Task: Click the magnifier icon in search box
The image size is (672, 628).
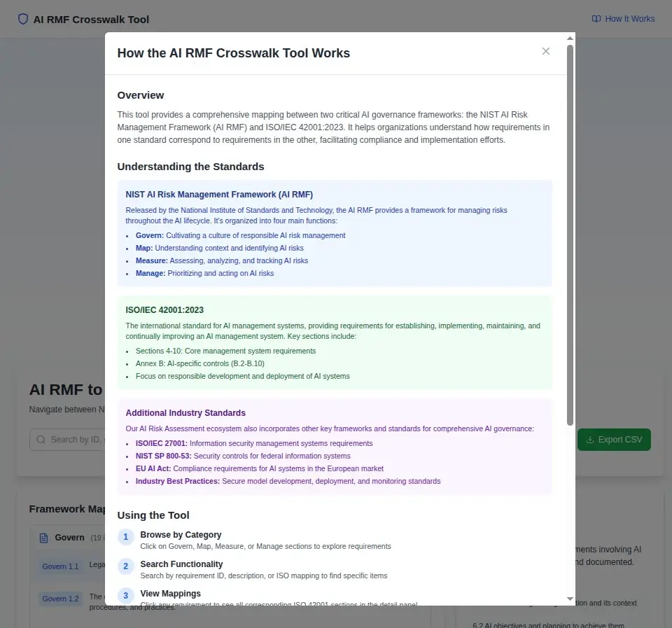Action: tap(41, 440)
